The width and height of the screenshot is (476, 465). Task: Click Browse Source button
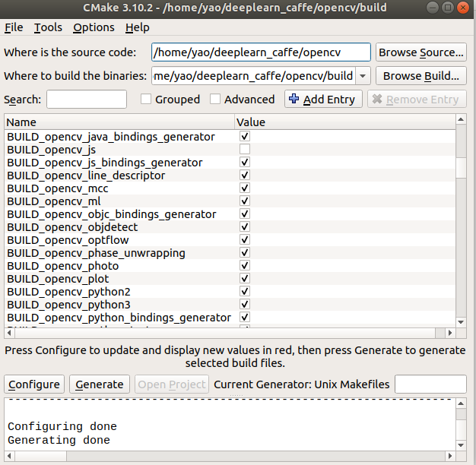click(420, 52)
